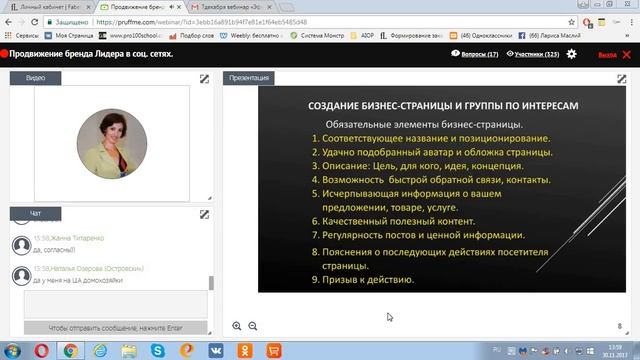Open File Explorer from taskbar
Screen dimensions: 640x360
[x=129, y=351]
